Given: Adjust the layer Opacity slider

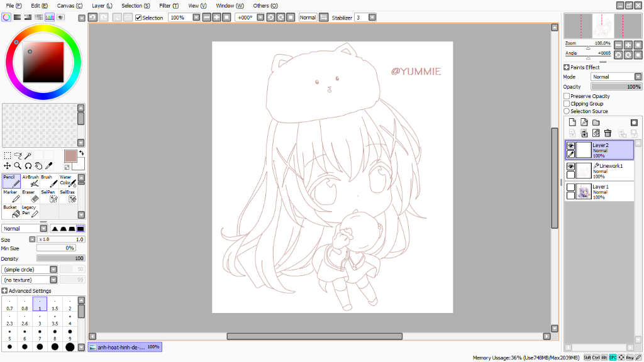Looking at the screenshot, I should click(x=616, y=87).
